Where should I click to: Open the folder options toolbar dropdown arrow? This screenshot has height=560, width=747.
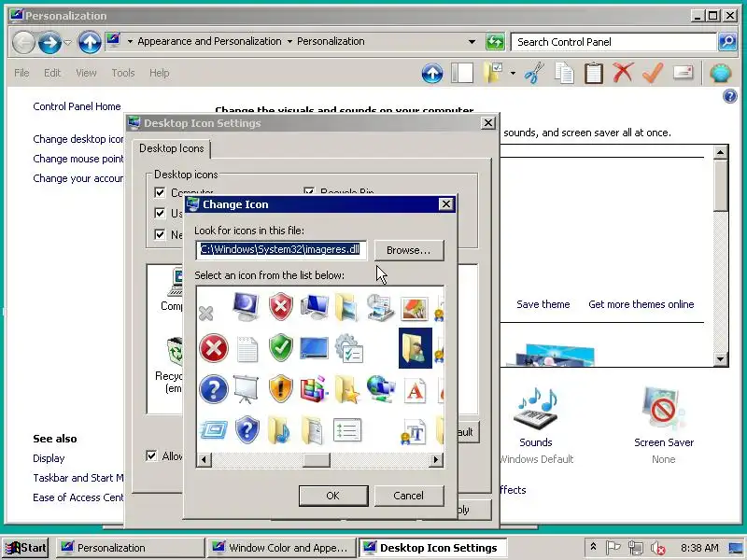(x=513, y=74)
